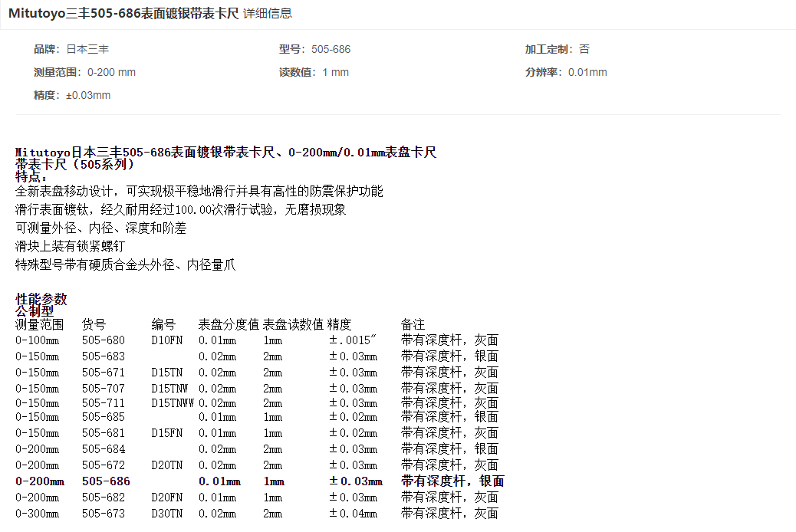Click item number 505-680 in the table
The width and height of the screenshot is (796, 532).
(x=103, y=340)
